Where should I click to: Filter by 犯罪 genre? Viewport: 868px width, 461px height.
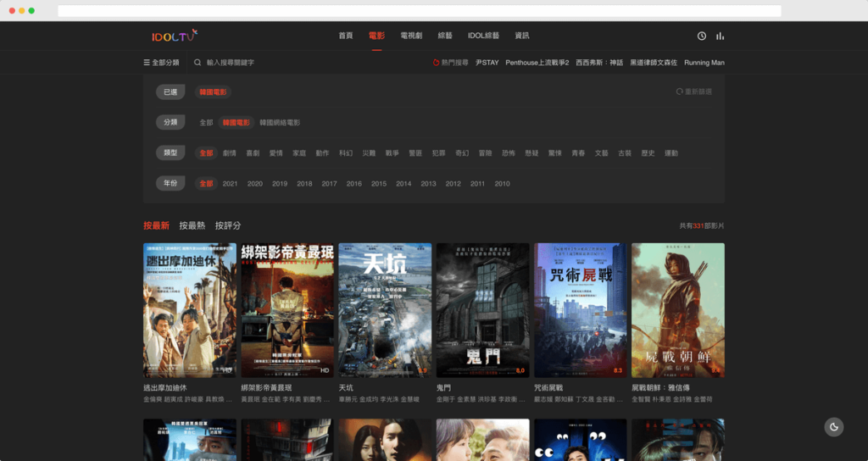click(438, 153)
